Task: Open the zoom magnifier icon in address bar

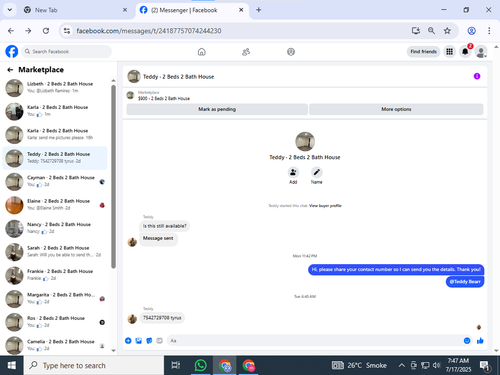Action: 431,31
